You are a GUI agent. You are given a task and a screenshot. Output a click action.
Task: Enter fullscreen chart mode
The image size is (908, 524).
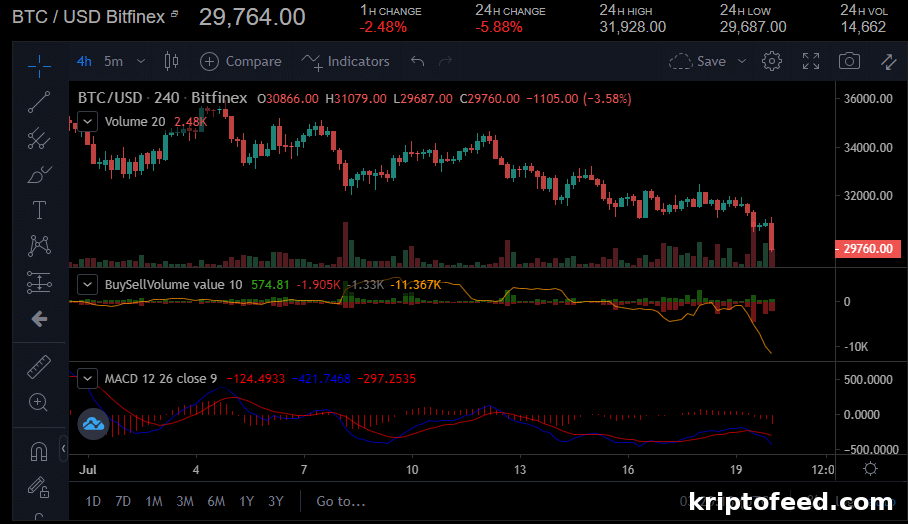pos(811,61)
